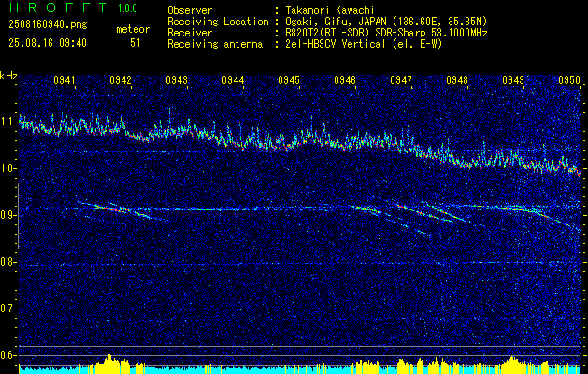Click the Receiver field label
This screenshot has width=588, height=374.
[x=190, y=33]
